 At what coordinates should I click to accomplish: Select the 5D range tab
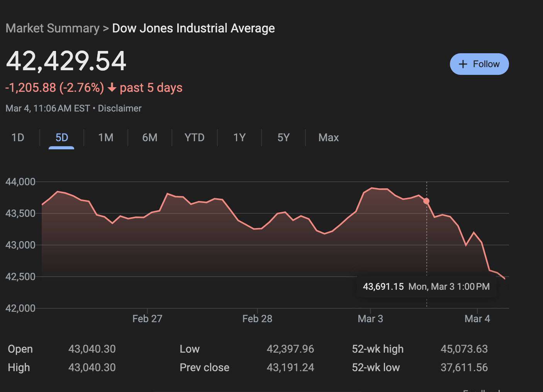[62, 138]
